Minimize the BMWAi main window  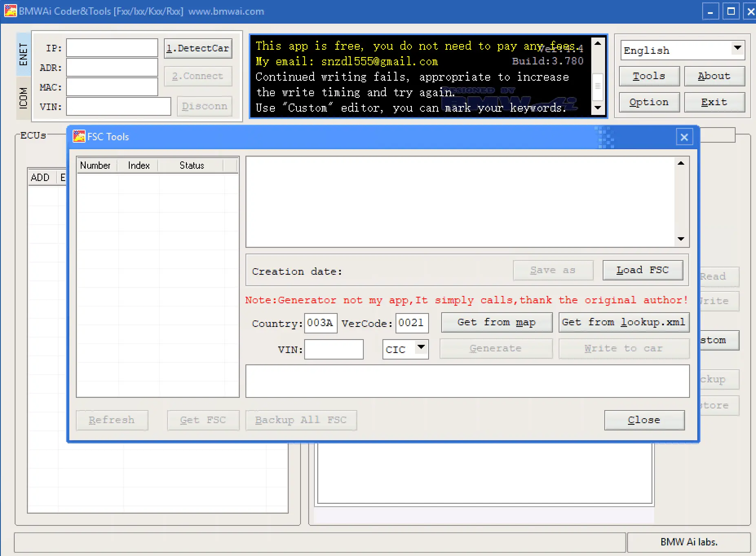pos(710,11)
